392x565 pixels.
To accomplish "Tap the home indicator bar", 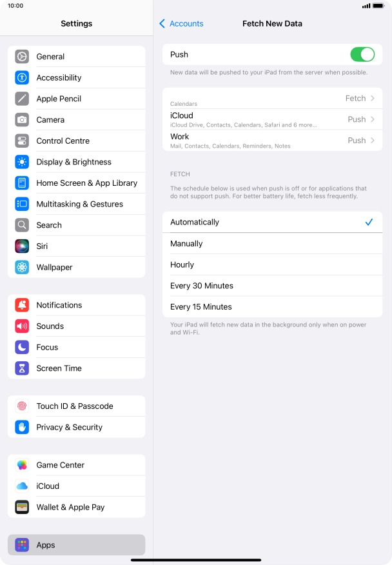I will 196,560.
